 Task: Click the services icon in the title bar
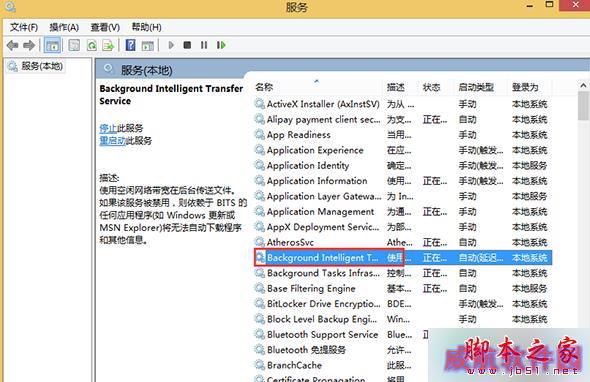(10, 6)
